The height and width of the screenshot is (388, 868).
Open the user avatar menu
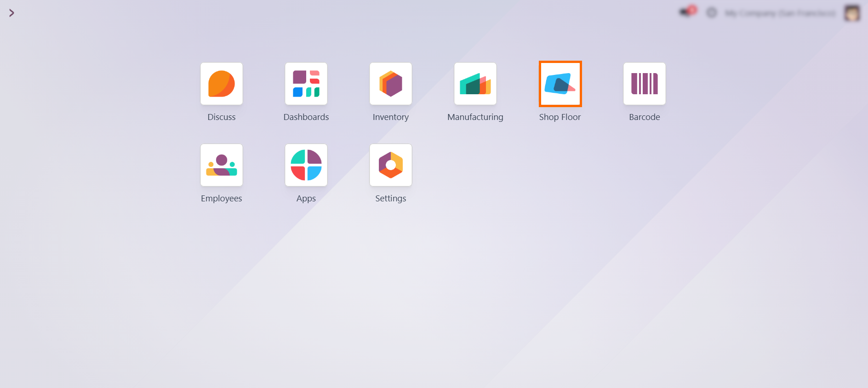tap(852, 13)
